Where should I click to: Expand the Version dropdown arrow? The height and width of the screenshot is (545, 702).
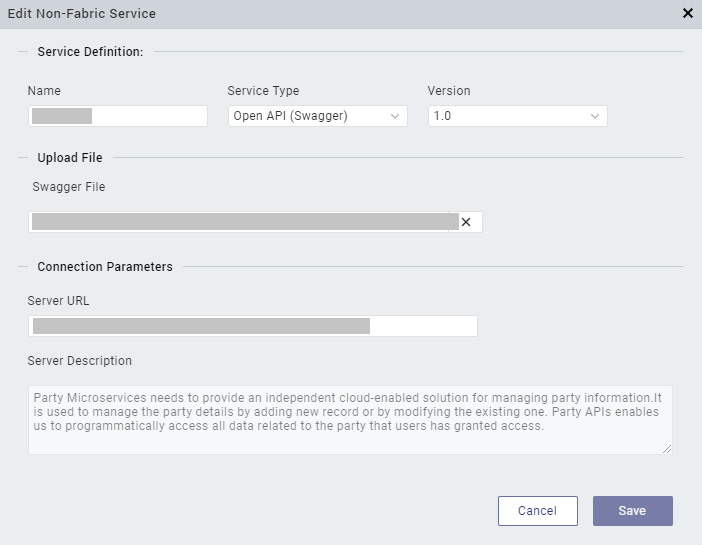(x=594, y=116)
